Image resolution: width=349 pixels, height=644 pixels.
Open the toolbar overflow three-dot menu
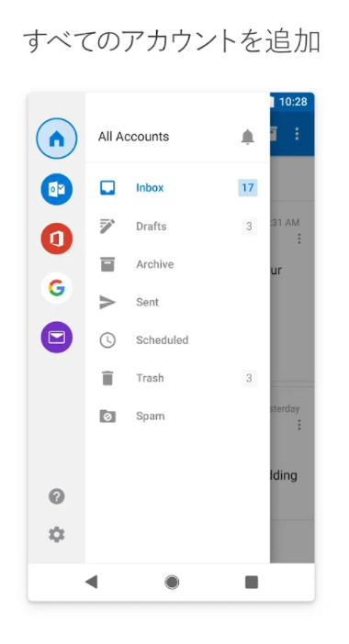click(x=297, y=134)
